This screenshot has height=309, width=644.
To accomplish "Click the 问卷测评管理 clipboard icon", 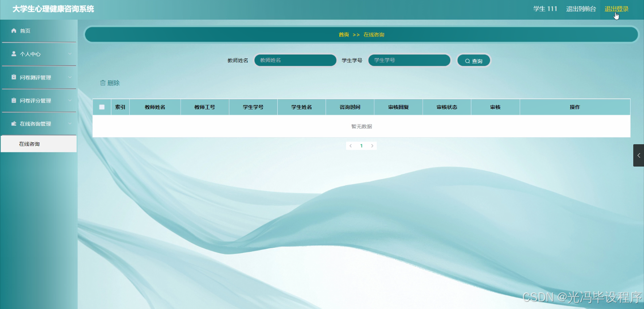I will click(13, 77).
